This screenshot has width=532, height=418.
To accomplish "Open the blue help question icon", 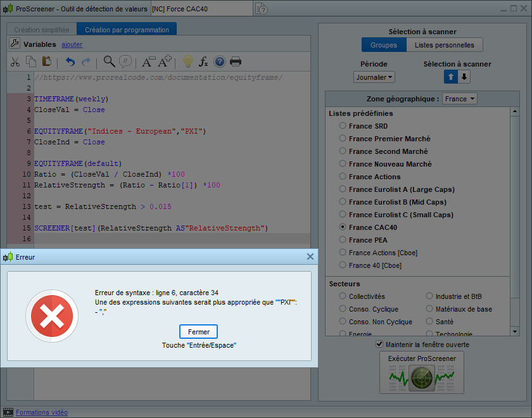I will (x=220, y=61).
